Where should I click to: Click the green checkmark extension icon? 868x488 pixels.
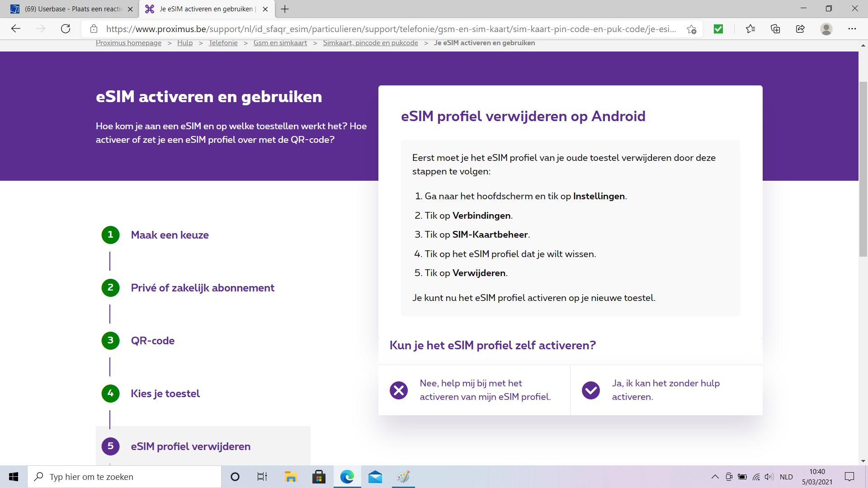coord(718,29)
